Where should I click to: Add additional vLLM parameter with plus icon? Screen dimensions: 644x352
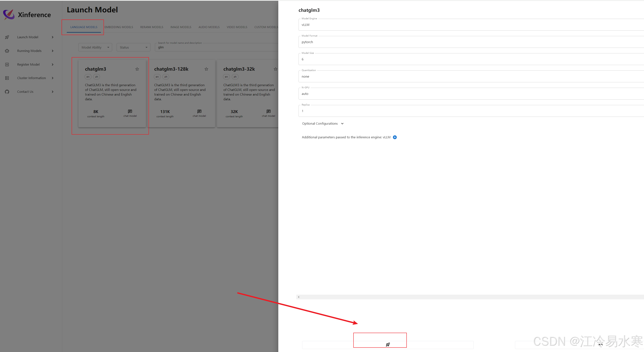click(x=395, y=137)
